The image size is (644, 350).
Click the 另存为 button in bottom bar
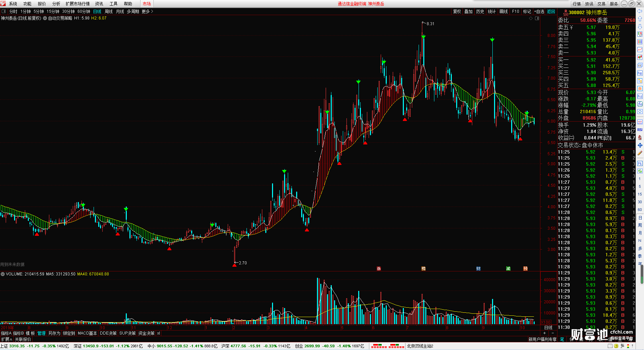[x=54, y=333]
